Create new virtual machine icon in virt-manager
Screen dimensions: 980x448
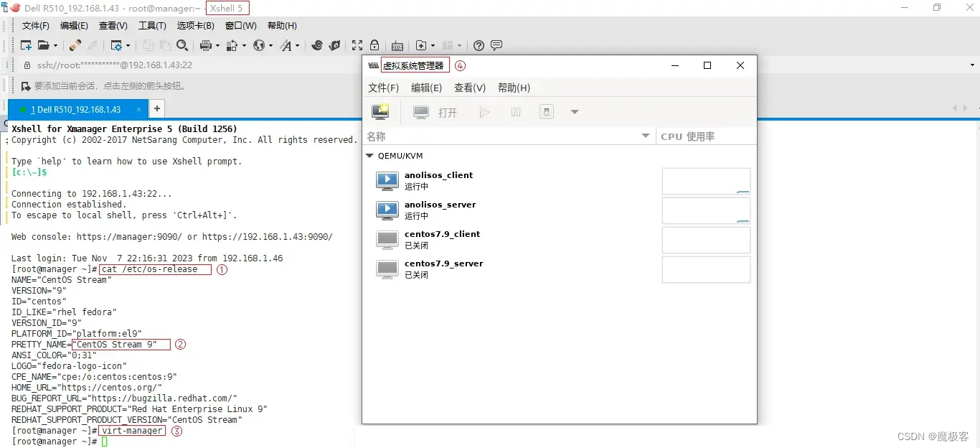click(x=380, y=112)
